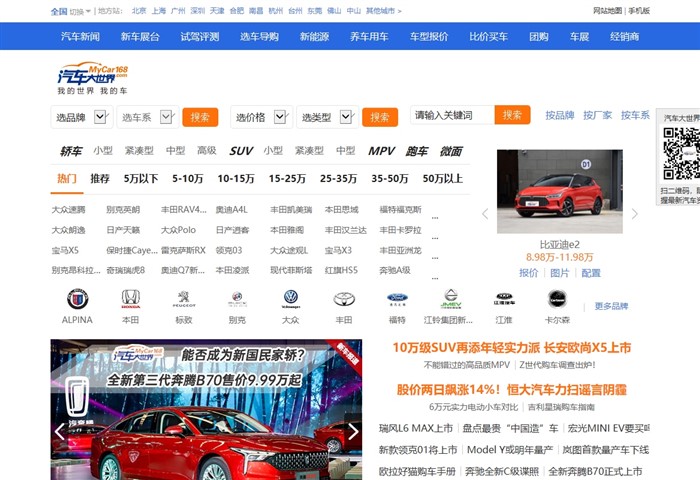Open the Buick (别克) brand logo
This screenshot has width=700, height=480.
237,299
